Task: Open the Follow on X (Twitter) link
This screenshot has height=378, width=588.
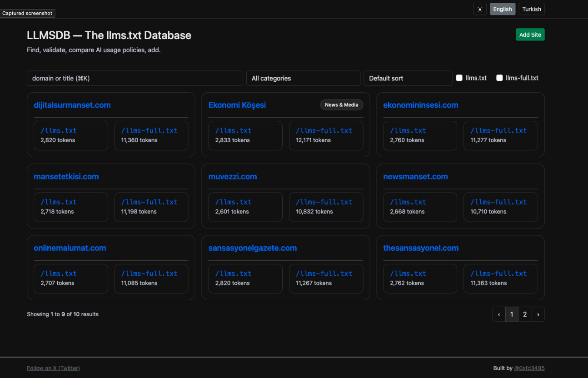Action: [x=53, y=368]
